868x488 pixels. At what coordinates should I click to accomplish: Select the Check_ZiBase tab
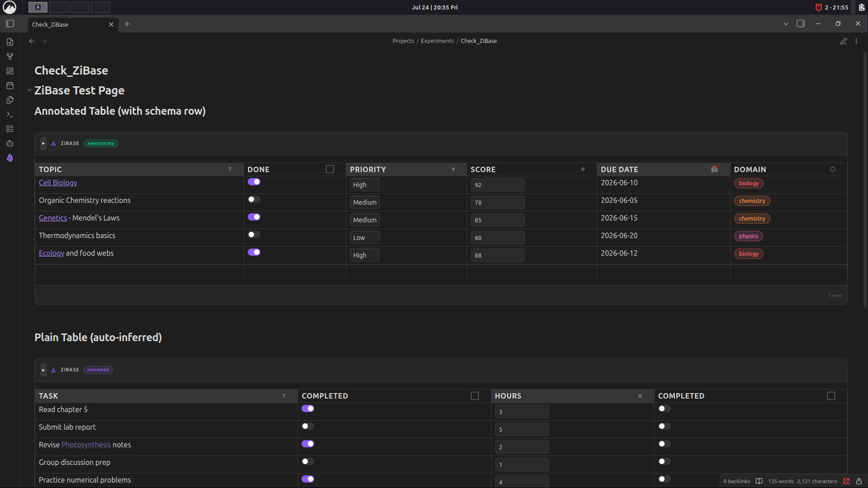[73, 24]
